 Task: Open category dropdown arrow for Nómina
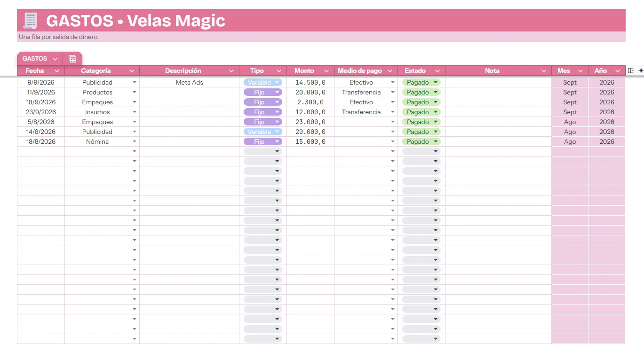(135, 141)
